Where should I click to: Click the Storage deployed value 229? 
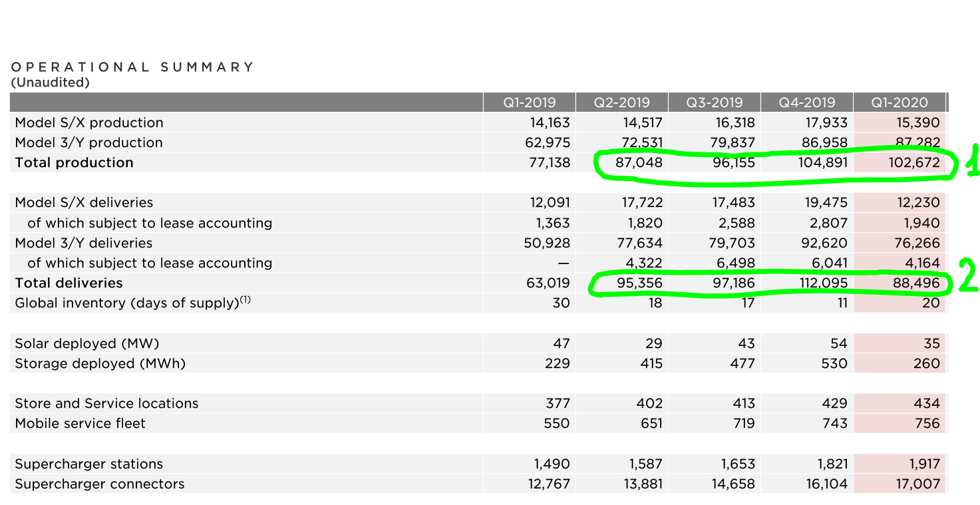[x=557, y=363]
